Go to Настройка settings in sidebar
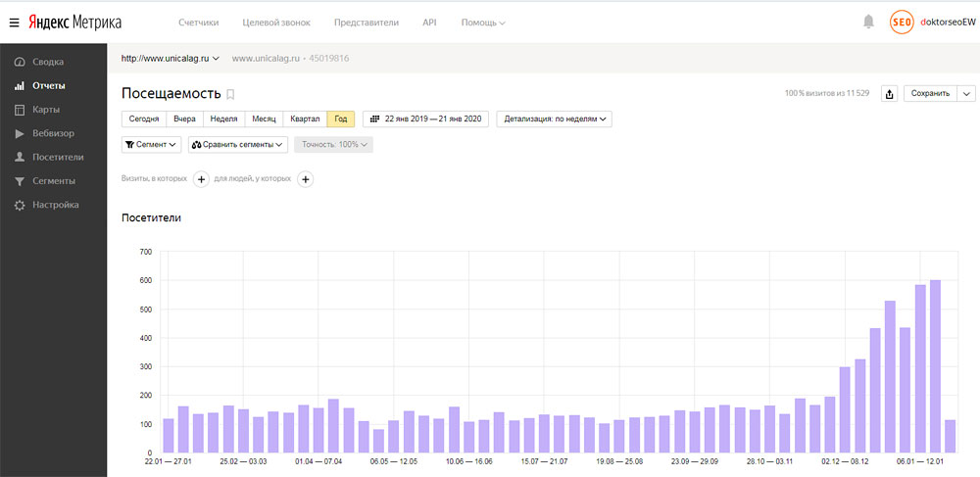This screenshot has width=980, height=477. (55, 205)
